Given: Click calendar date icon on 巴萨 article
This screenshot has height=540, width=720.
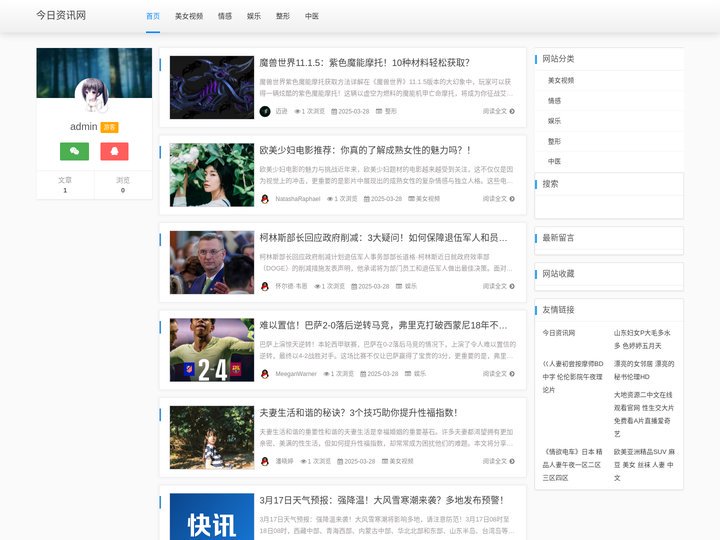Looking at the screenshot, I should point(363,374).
